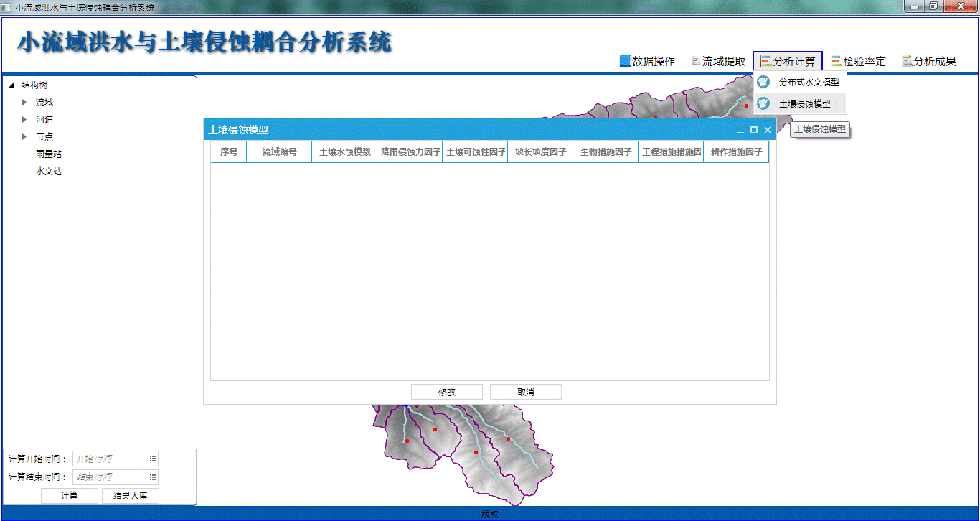Open the 分析计算 menu
The image size is (980, 521).
click(788, 62)
